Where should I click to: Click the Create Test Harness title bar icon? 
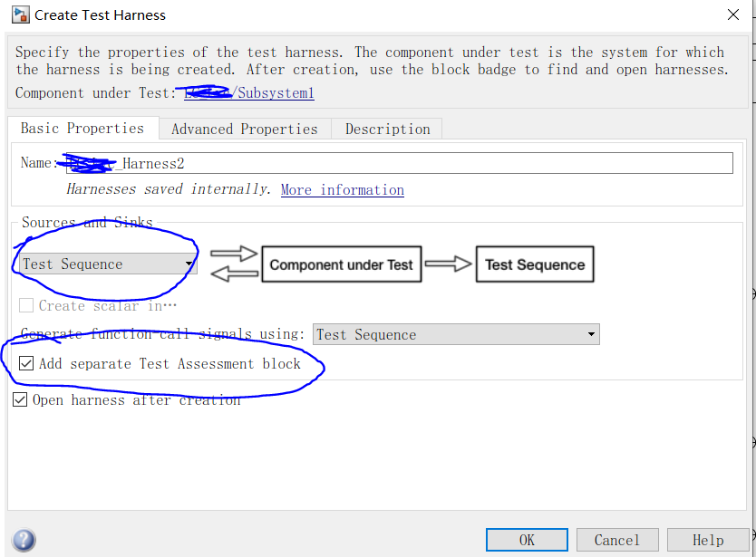coord(21,14)
